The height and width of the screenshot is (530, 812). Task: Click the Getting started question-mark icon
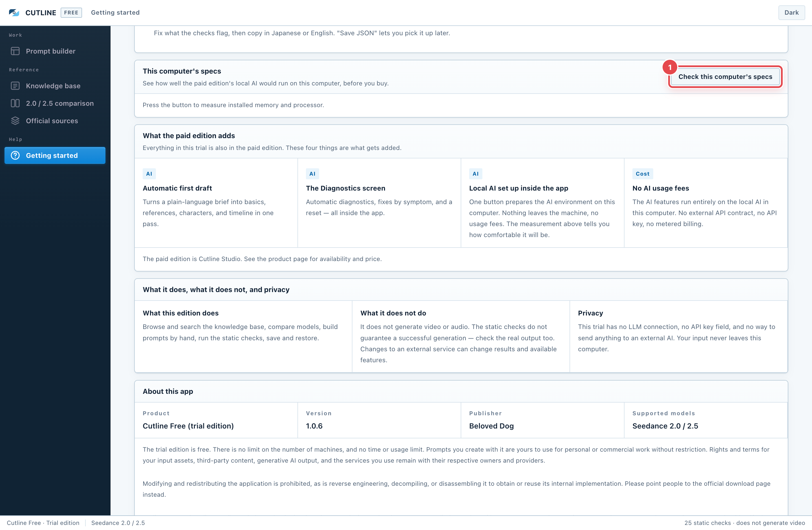15,156
